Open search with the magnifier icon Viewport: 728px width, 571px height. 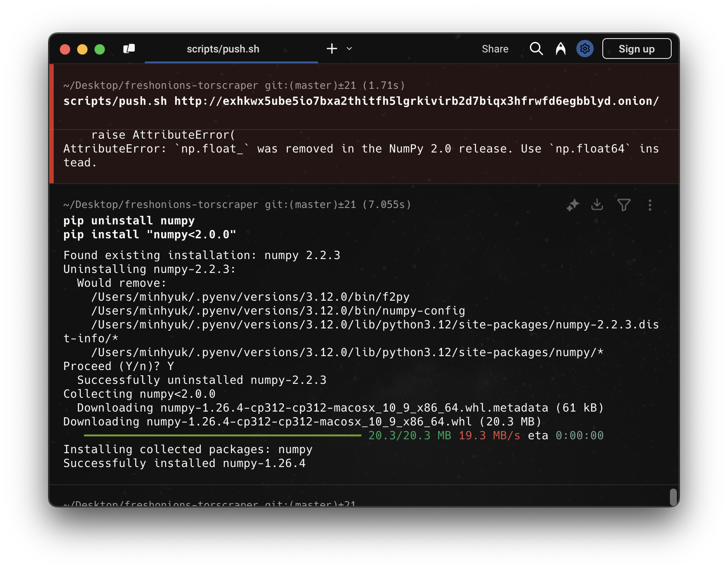pos(536,49)
